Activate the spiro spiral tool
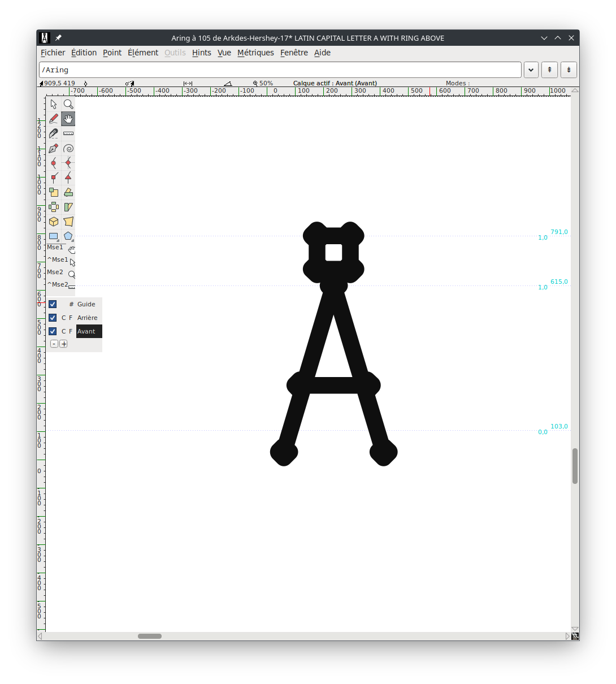 point(68,149)
